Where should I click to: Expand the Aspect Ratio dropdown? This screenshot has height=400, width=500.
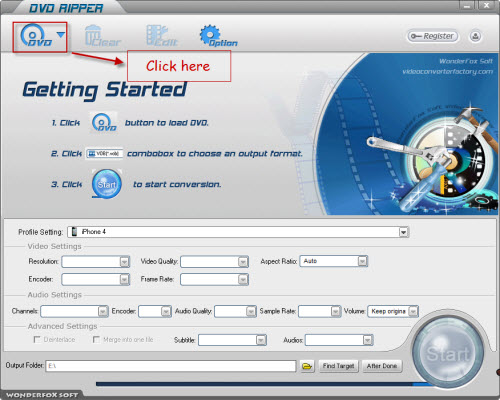[362, 261]
